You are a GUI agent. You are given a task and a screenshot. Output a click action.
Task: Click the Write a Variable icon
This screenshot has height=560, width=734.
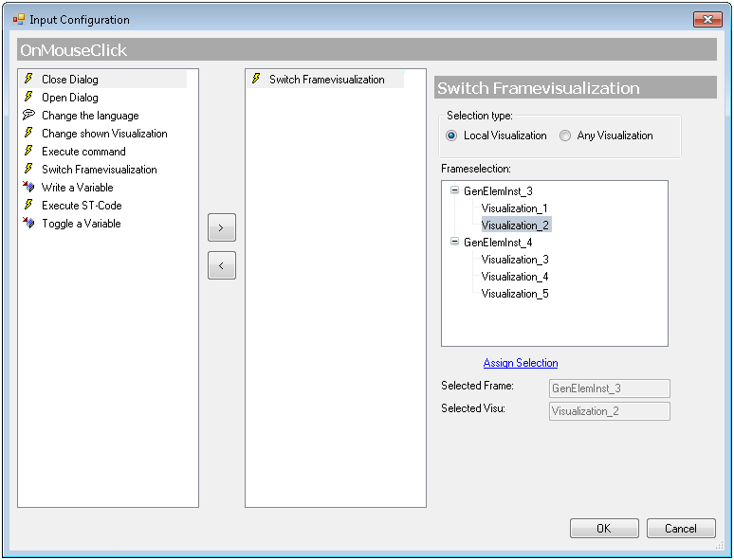[28, 187]
